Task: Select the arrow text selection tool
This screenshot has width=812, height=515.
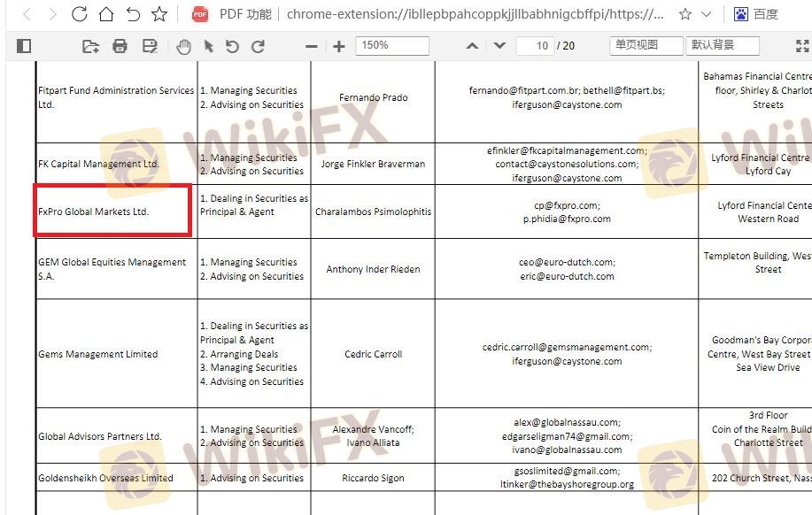Action: [208, 46]
